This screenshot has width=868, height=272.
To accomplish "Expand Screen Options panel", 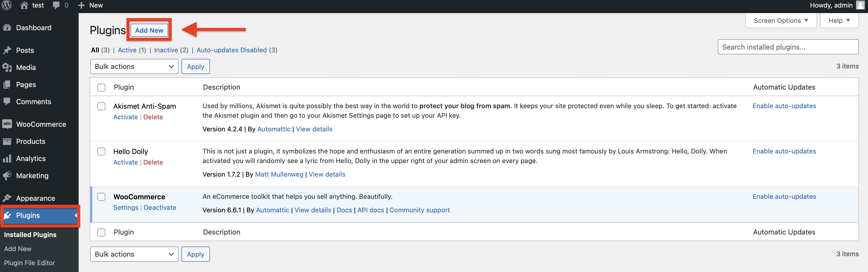I will point(781,21).
